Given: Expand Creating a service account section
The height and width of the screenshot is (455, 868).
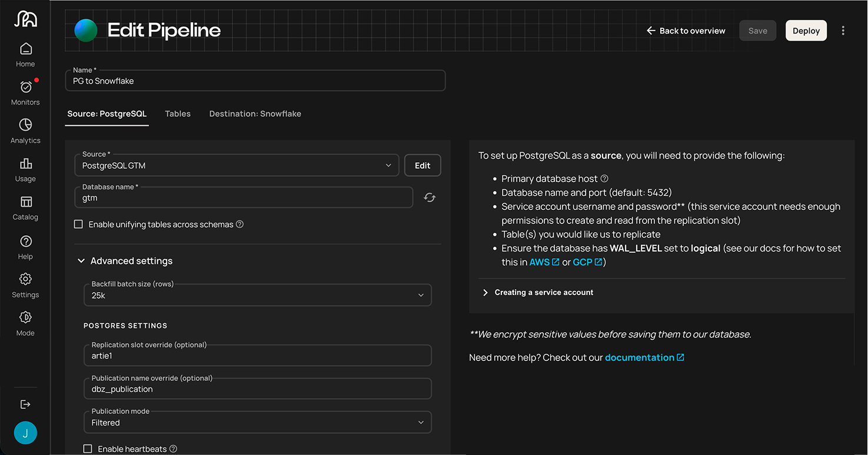Looking at the screenshot, I should tap(538, 292).
